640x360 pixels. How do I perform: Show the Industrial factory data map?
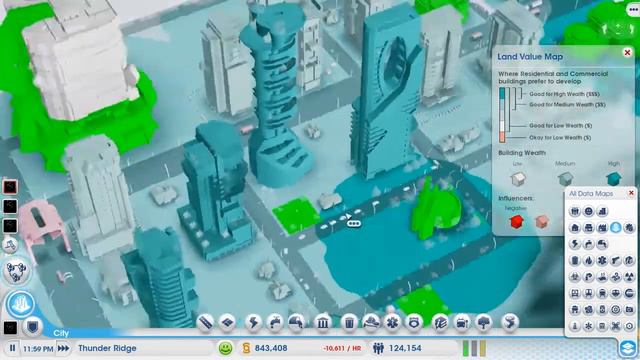click(x=602, y=227)
